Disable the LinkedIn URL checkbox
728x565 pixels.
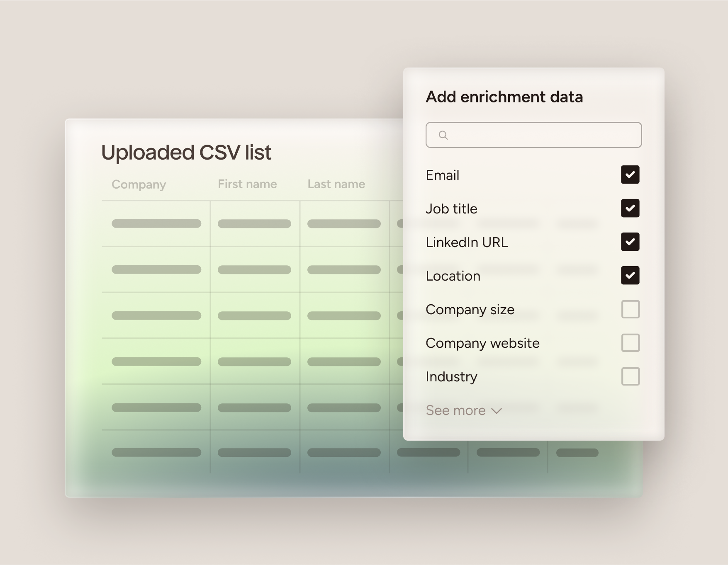[630, 242]
